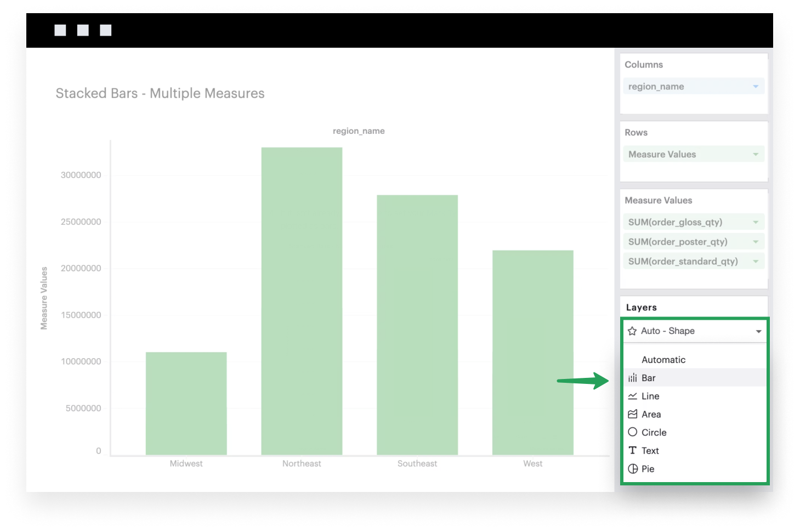Click the chart title 'Stacked Bars - Multiple Measures'
The width and height of the screenshot is (800, 532).
[x=160, y=93]
